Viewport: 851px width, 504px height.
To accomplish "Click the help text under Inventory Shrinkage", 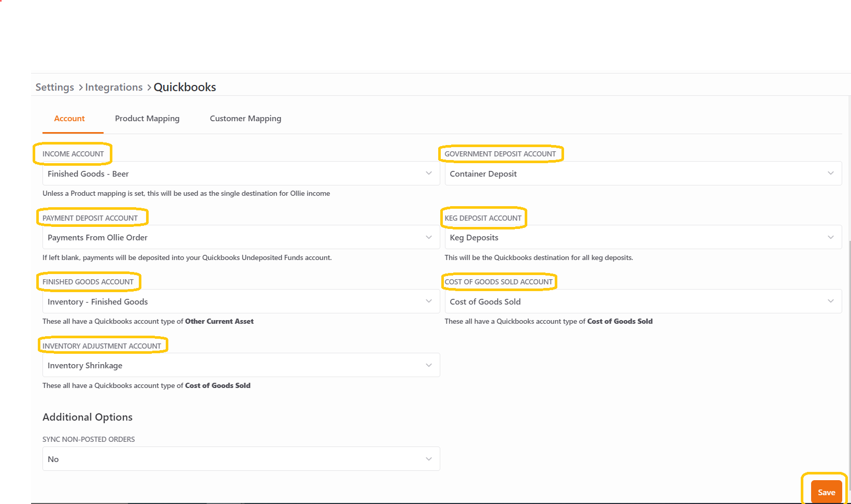I will point(147,385).
